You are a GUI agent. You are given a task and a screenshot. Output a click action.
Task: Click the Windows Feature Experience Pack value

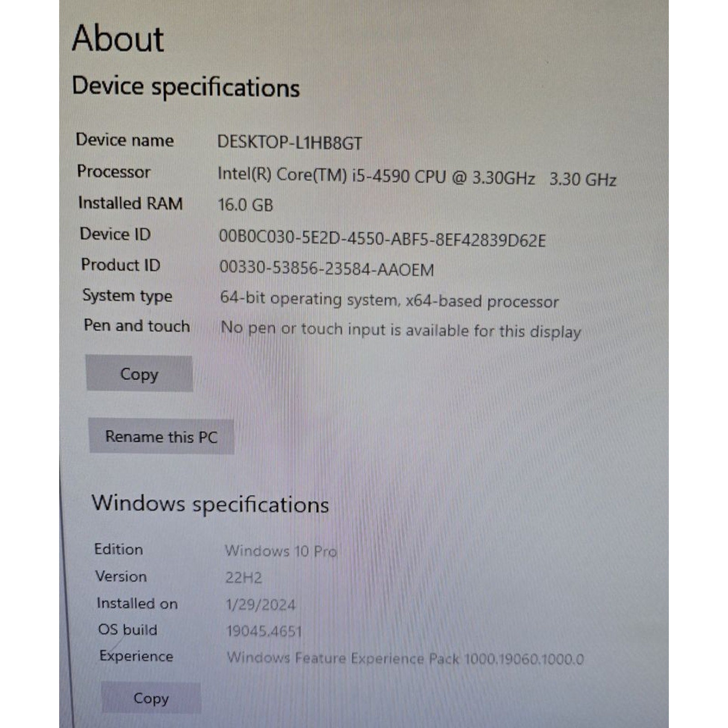coord(405,658)
